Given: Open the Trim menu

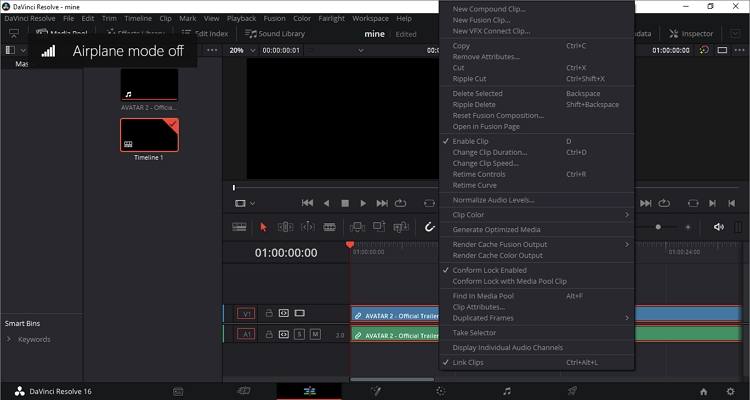Looking at the screenshot, I should pos(109,18).
